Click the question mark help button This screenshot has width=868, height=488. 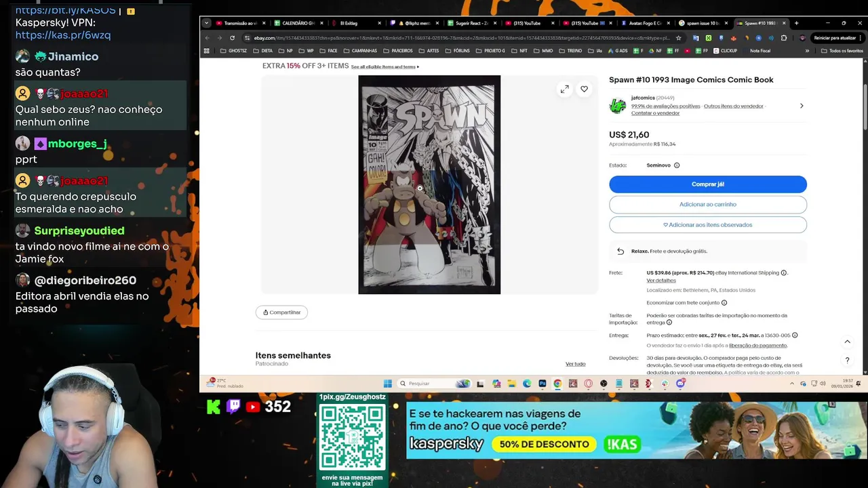pyautogui.click(x=847, y=361)
